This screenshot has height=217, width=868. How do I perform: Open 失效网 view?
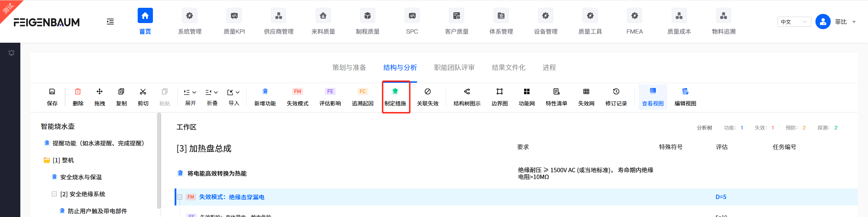pyautogui.click(x=586, y=97)
